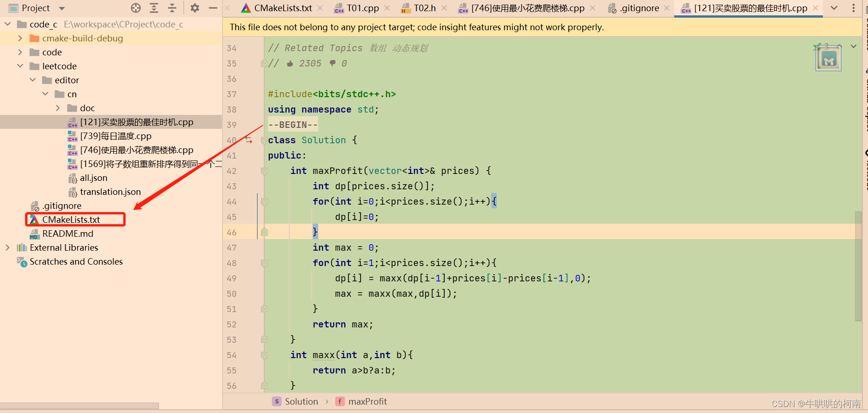868x413 pixels.
Task: Open CMakeLists.txt in project tree
Action: (x=71, y=220)
